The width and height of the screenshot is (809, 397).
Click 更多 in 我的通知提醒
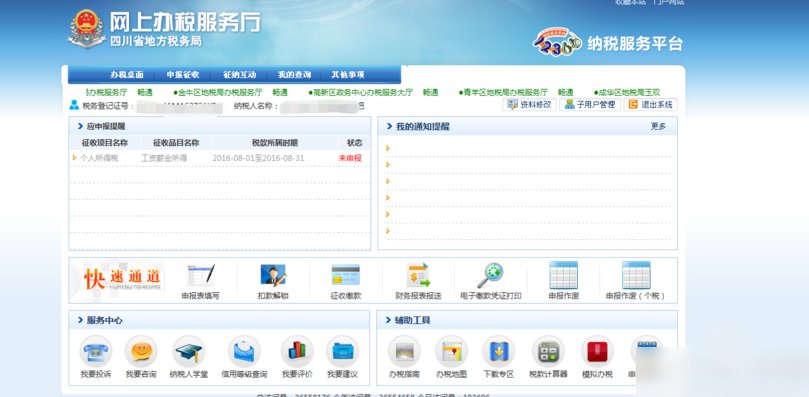tap(658, 126)
